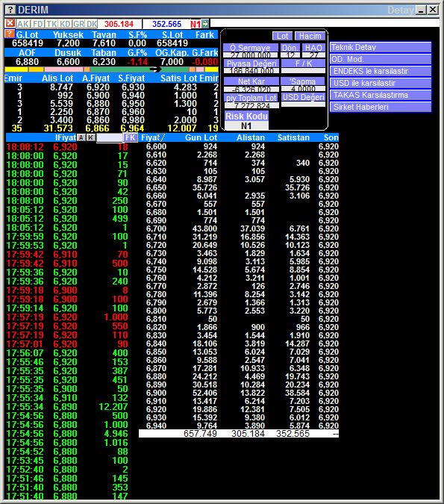Select the DK toolbar button
The width and height of the screenshot is (444, 504).
pyautogui.click(x=92, y=24)
